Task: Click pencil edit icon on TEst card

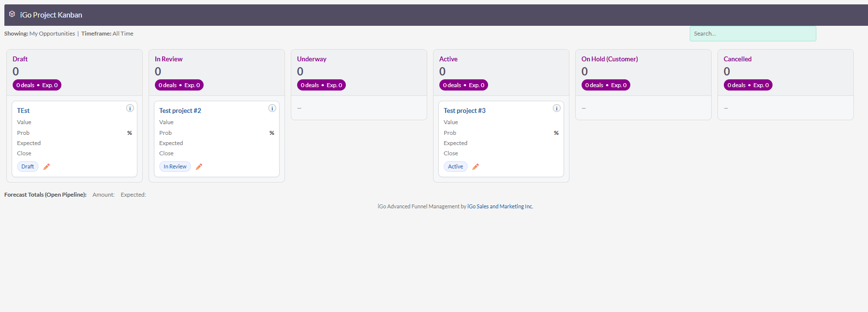Action: point(47,166)
